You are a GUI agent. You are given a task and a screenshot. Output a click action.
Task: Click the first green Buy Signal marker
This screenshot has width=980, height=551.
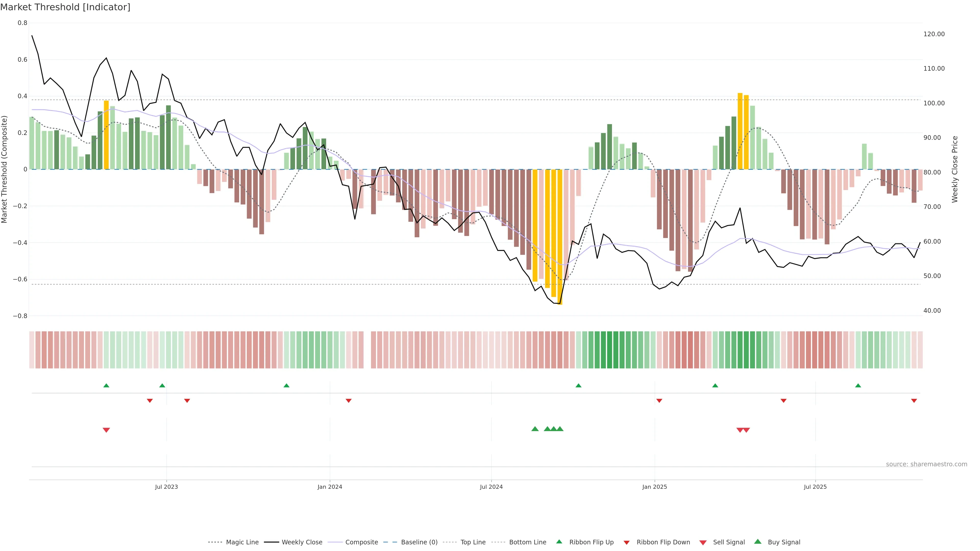point(535,429)
